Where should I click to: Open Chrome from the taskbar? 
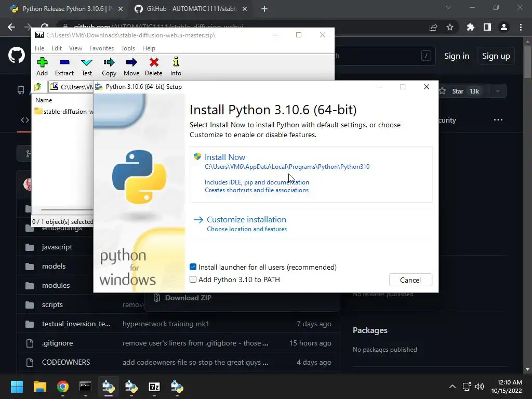pyautogui.click(x=63, y=387)
